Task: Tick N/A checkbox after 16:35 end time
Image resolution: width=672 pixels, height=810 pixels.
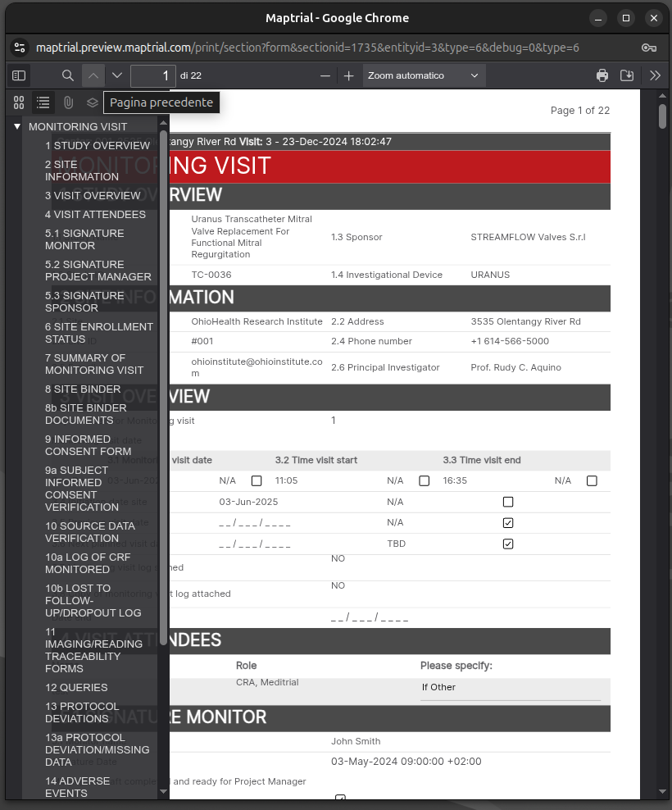Action: (x=592, y=481)
